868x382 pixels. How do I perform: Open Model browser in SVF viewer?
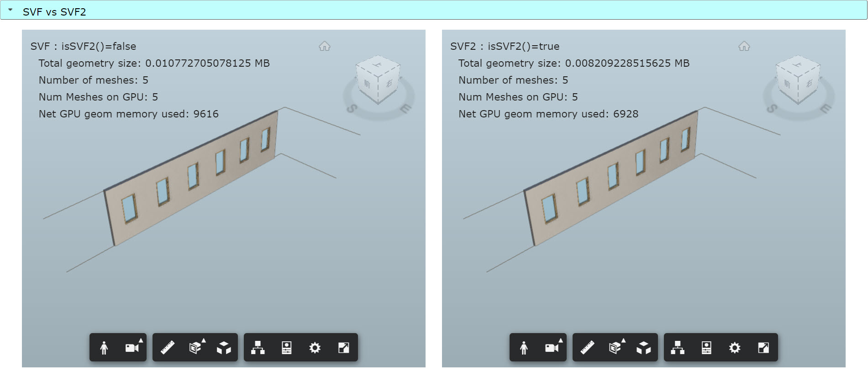point(258,348)
